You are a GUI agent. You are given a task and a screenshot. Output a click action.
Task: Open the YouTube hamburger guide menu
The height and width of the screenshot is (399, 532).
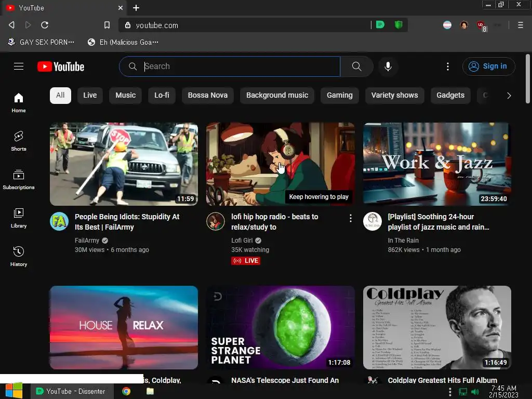19,66
